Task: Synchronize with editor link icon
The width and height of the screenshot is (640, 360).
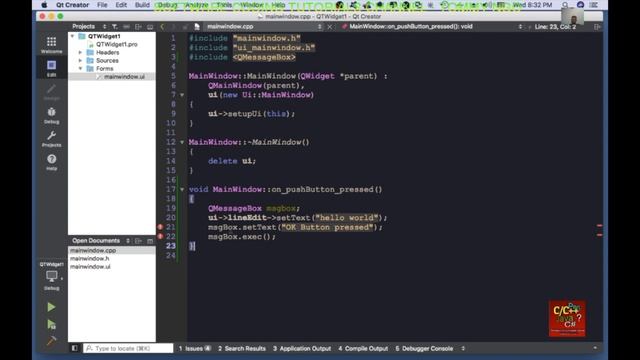Action: (x=126, y=27)
